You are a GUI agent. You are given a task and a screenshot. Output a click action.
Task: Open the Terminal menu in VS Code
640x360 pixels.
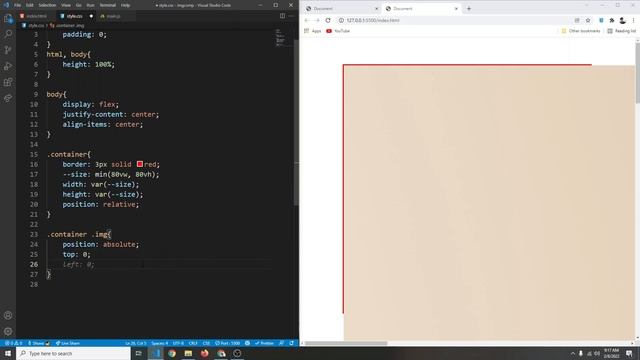coord(108,5)
